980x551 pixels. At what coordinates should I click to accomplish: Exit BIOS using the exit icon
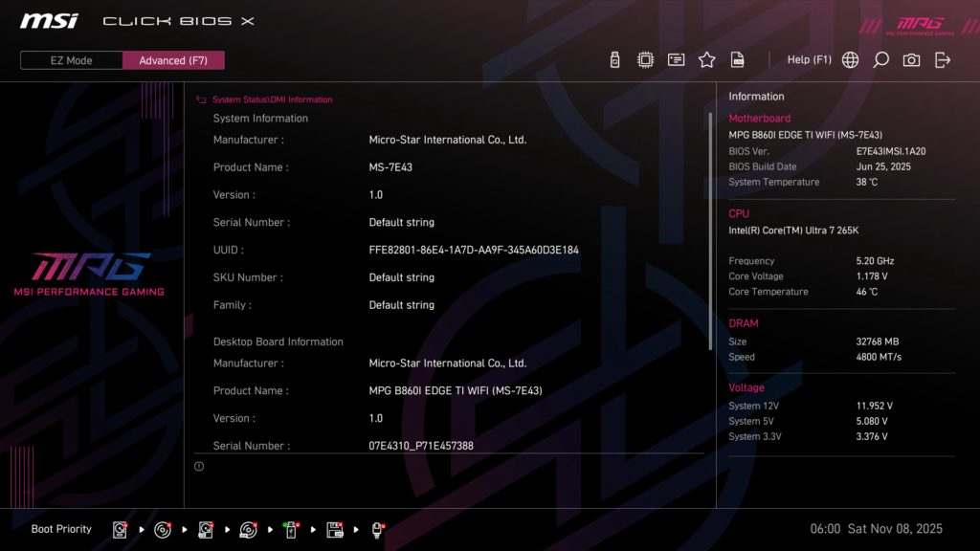point(943,58)
